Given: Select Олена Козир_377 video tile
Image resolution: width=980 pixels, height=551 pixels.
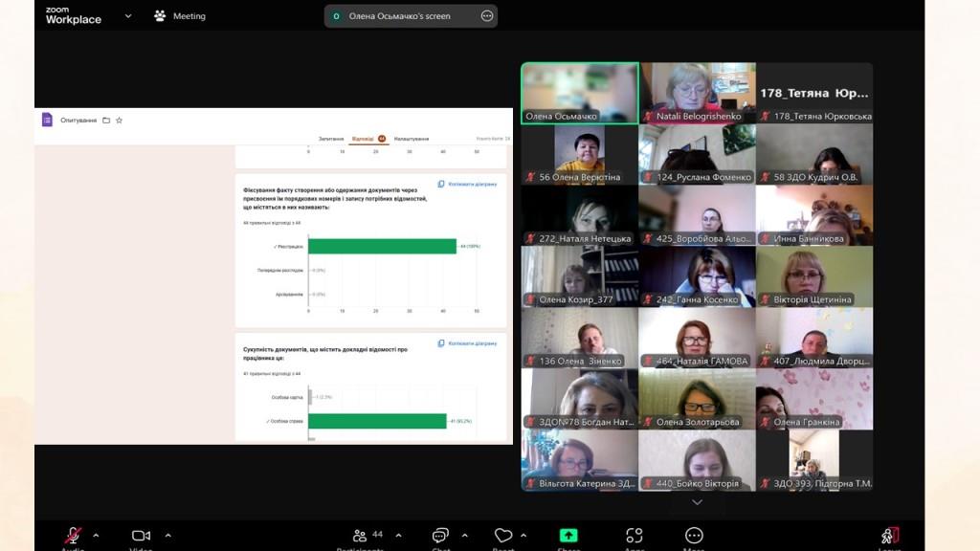Looking at the screenshot, I should click(580, 276).
